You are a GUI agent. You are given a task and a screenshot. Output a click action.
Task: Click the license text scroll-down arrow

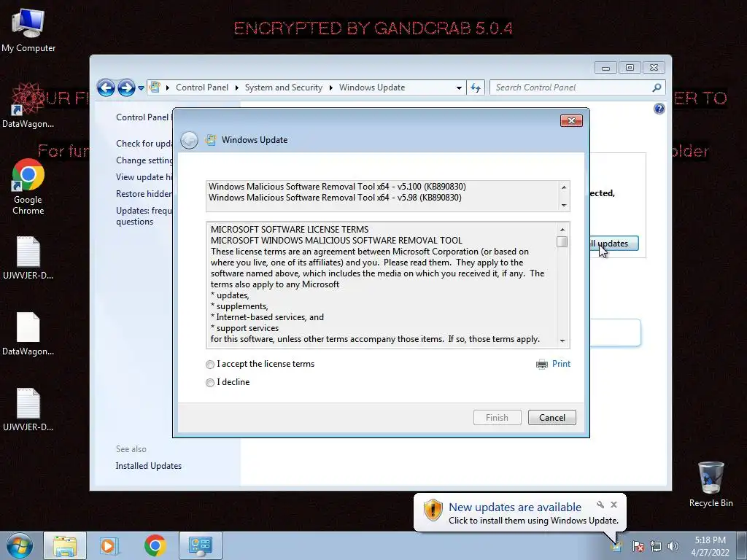pos(562,341)
